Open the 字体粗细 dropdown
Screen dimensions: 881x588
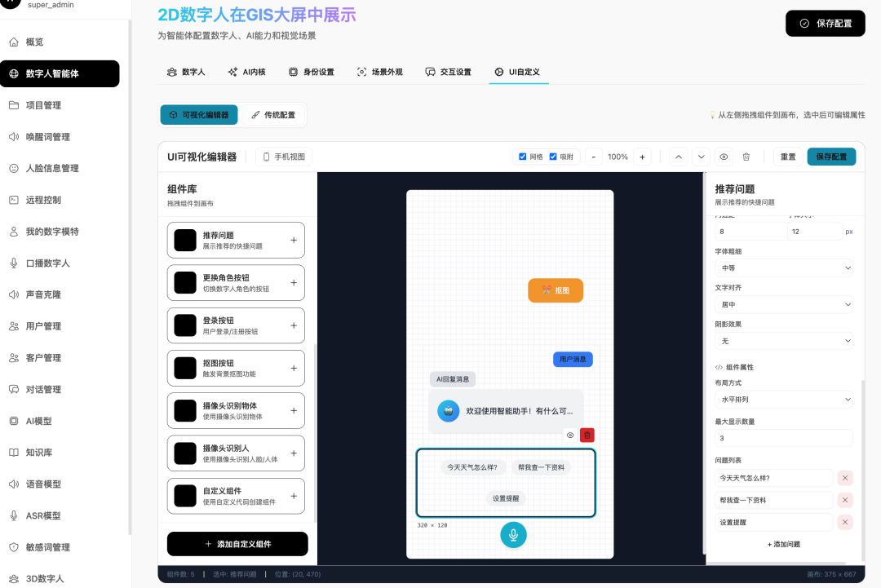point(784,267)
